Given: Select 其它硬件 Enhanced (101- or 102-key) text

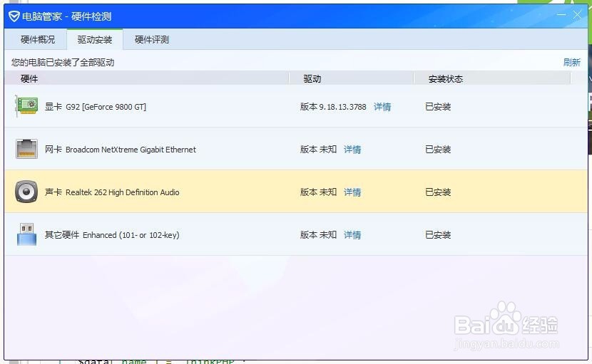Looking at the screenshot, I should coord(112,234).
